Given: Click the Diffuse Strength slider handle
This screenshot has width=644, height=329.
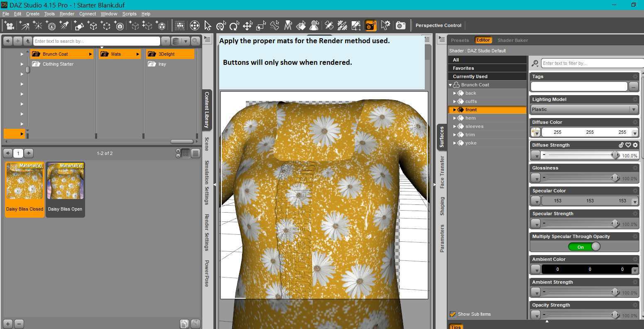Looking at the screenshot, I should (615, 155).
